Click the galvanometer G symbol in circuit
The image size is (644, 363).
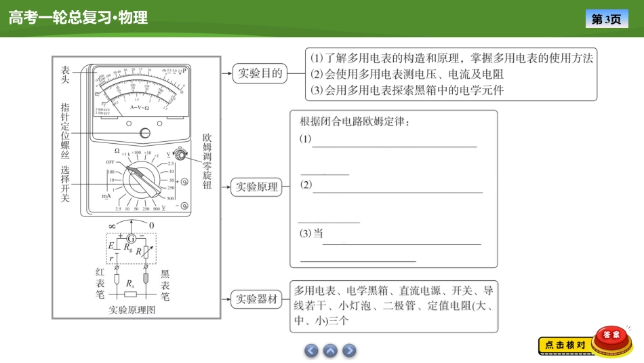(x=132, y=239)
